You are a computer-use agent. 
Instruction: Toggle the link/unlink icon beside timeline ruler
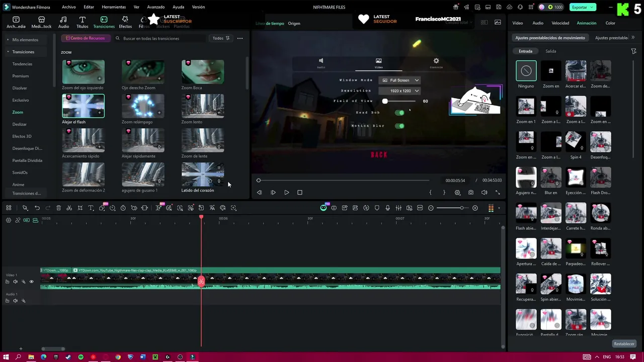18,220
